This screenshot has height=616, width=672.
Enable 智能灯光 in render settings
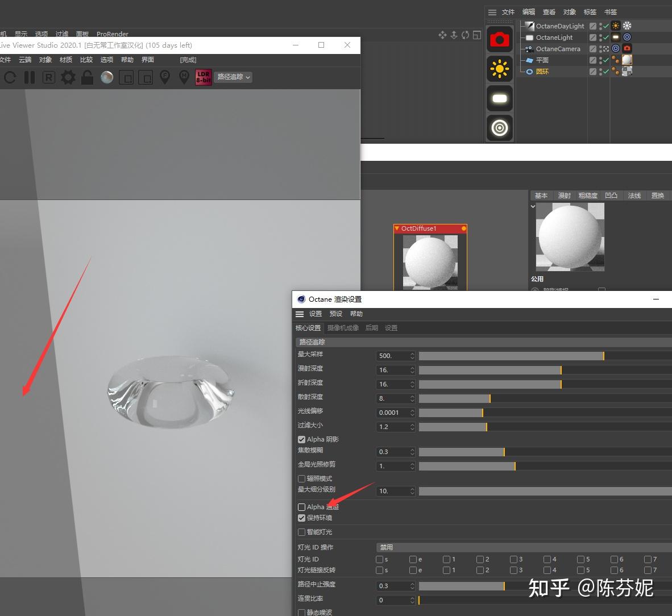point(301,532)
